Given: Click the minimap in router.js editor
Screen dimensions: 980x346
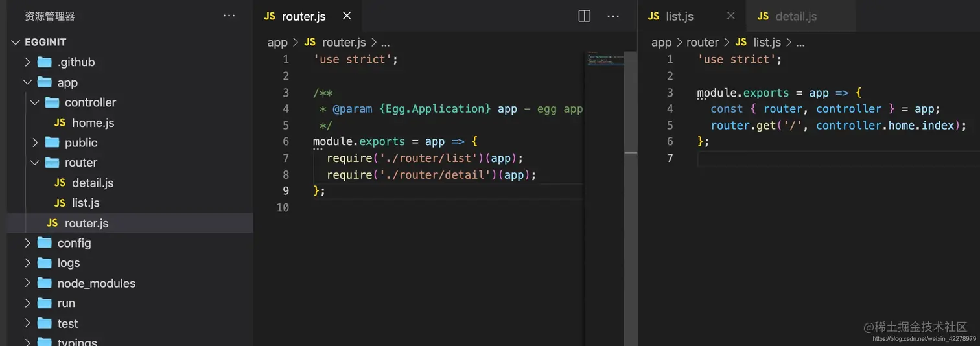Looking at the screenshot, I should [604, 59].
